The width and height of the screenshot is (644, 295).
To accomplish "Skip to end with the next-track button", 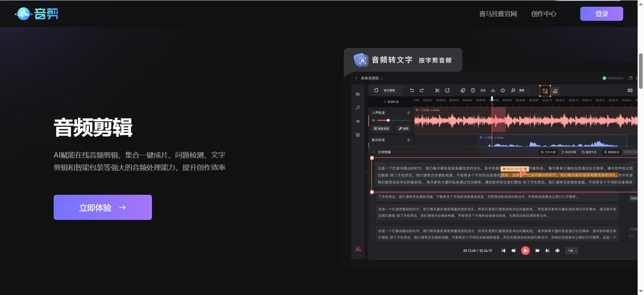I will [x=547, y=251].
